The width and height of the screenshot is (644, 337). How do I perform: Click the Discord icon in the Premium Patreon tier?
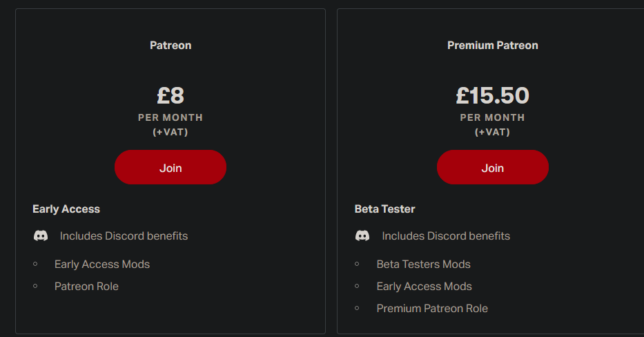[362, 236]
